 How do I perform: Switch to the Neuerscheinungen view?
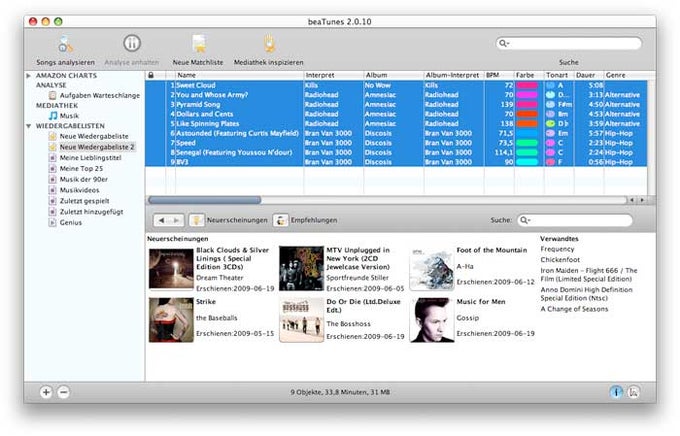tap(229, 220)
